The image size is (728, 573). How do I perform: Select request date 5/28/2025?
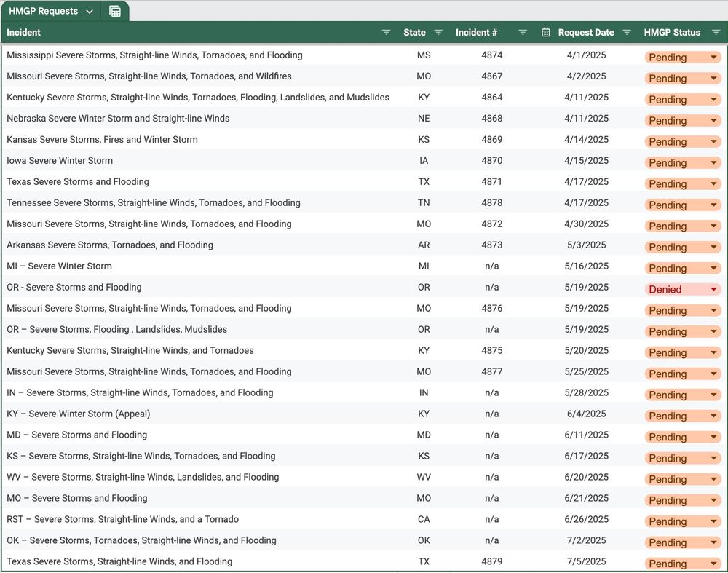tap(586, 393)
